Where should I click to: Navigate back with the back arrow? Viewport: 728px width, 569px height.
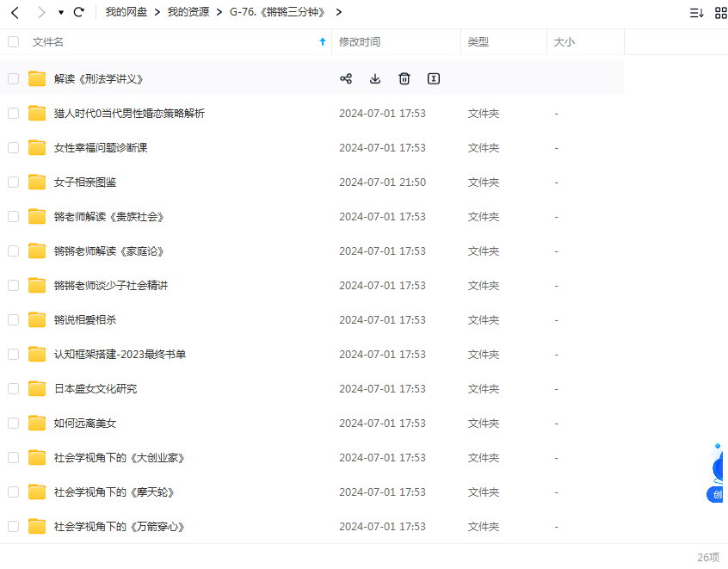[x=14, y=12]
